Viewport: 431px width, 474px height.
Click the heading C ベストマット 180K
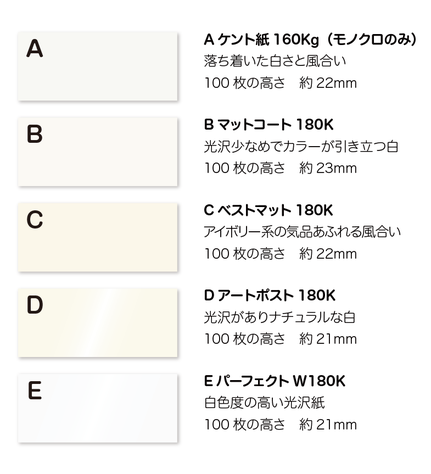click(x=268, y=210)
